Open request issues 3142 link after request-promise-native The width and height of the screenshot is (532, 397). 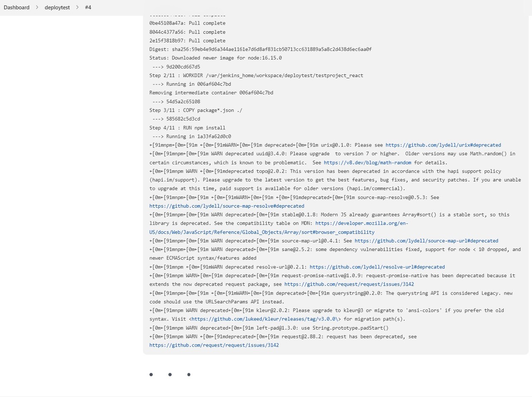tap(349, 284)
